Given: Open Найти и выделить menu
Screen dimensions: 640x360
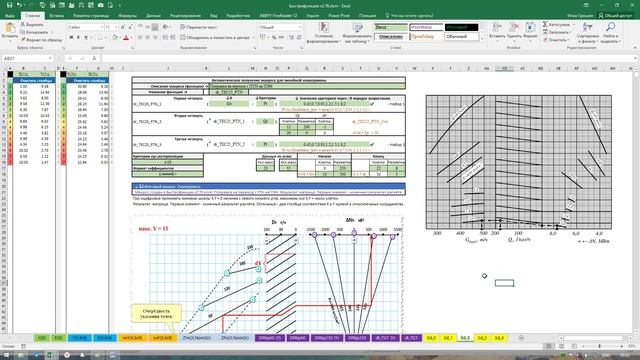Looking at the screenshot, I should point(611,33).
